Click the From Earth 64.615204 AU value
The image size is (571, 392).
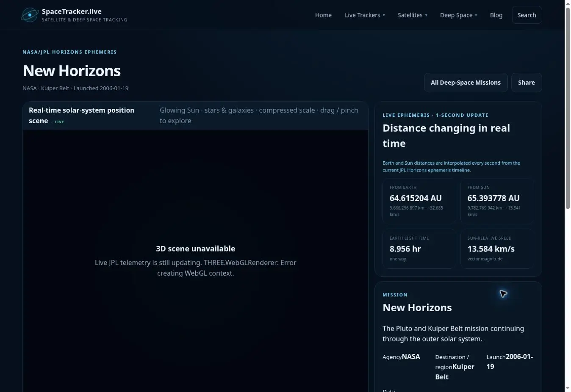416,198
